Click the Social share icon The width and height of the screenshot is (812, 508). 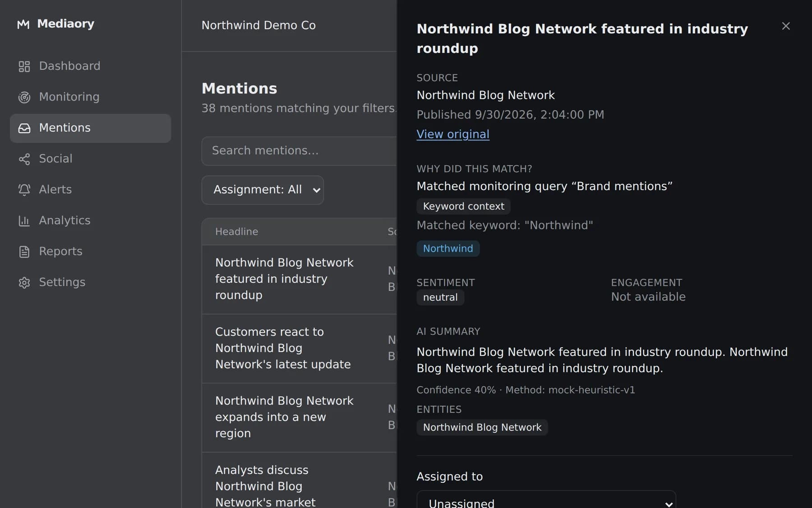24,159
